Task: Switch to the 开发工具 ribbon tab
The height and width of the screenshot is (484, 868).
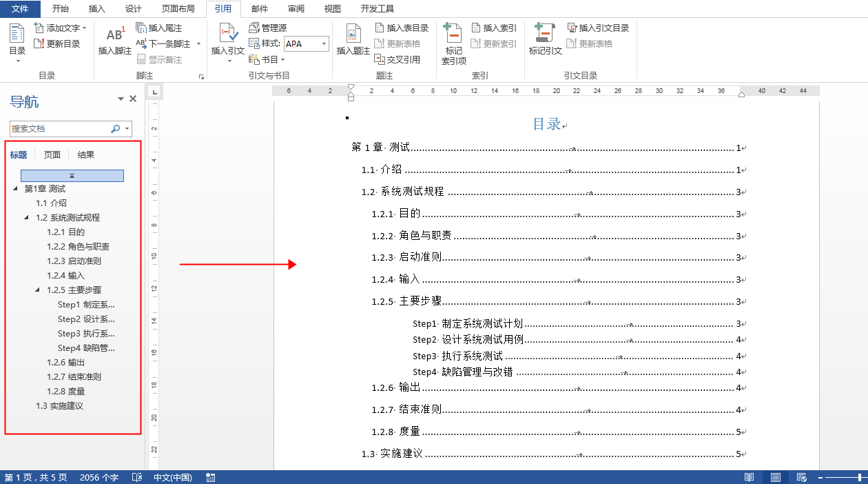Action: point(378,9)
